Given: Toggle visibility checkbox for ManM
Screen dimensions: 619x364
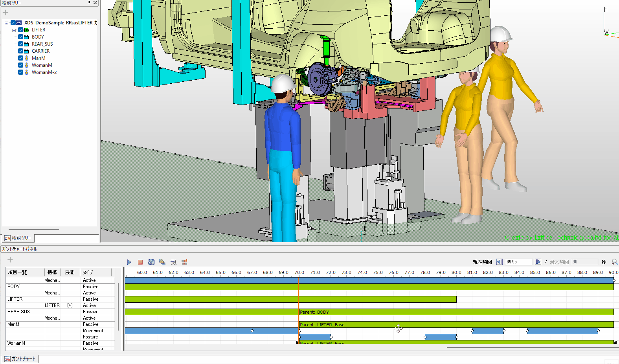Looking at the screenshot, I should tap(20, 58).
